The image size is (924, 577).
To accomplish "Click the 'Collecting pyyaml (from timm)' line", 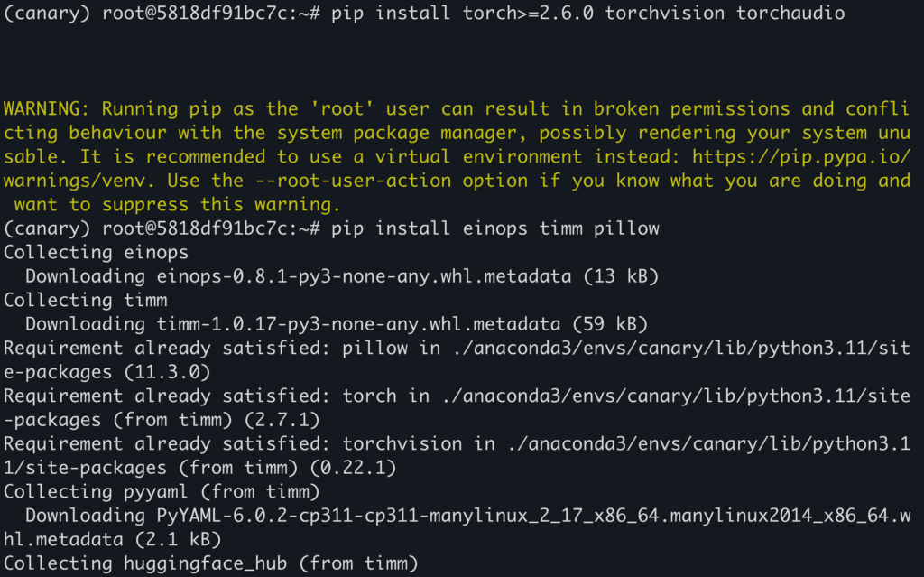I will [162, 491].
